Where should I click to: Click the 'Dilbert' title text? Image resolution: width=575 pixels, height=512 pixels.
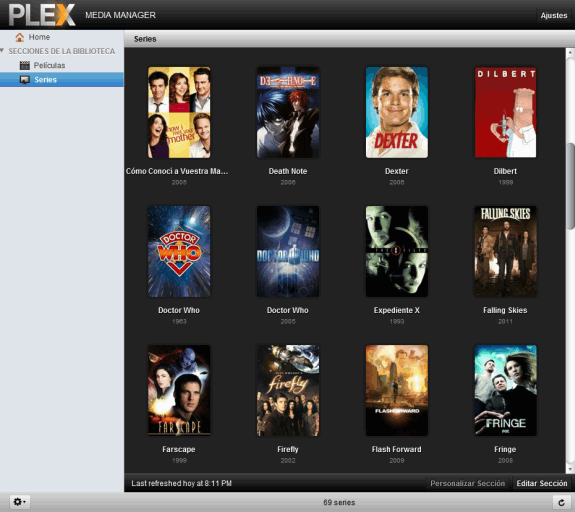click(x=505, y=171)
